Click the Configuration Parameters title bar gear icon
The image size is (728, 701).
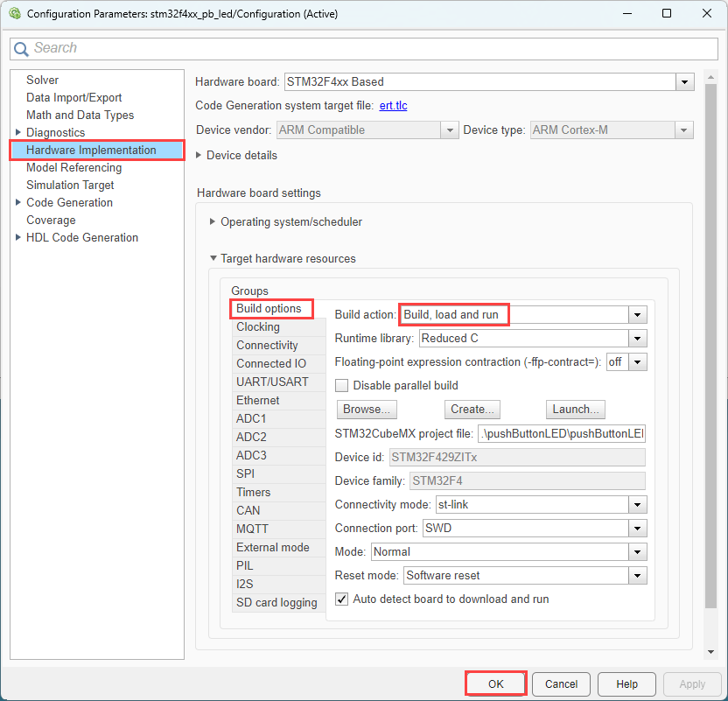[15, 13]
